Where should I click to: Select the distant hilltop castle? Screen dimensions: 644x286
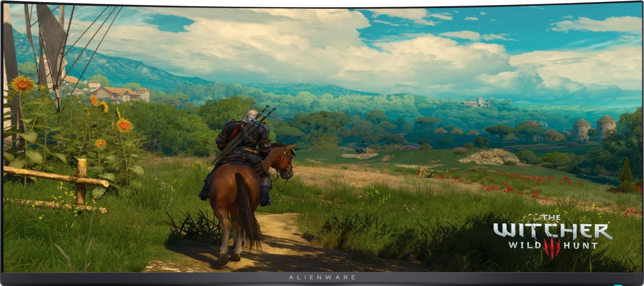point(477,103)
